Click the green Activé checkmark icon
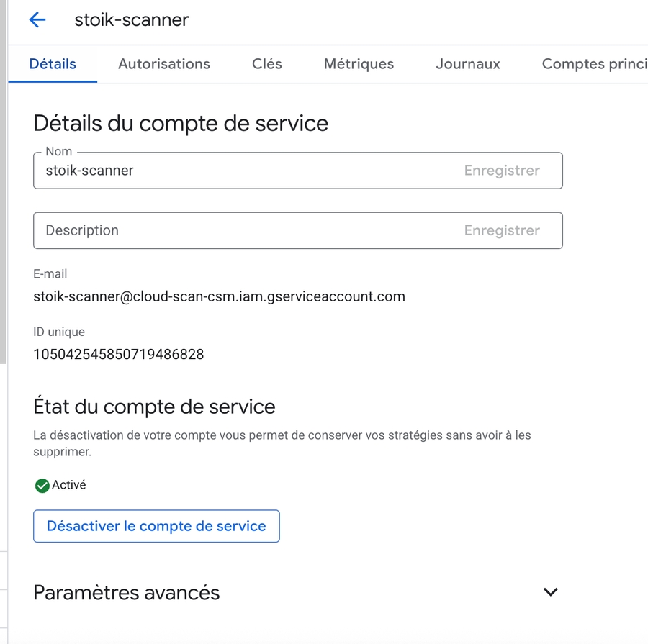This screenshot has width=648, height=644. pyautogui.click(x=42, y=486)
